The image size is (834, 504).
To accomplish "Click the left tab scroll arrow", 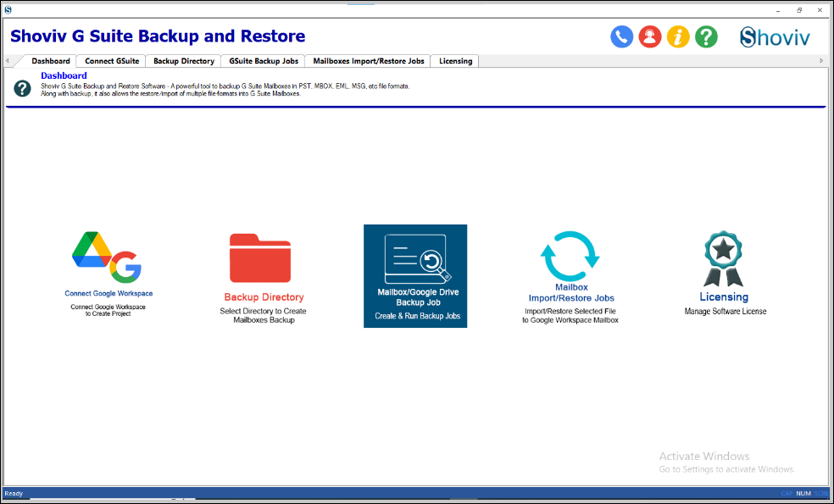I will (8, 61).
